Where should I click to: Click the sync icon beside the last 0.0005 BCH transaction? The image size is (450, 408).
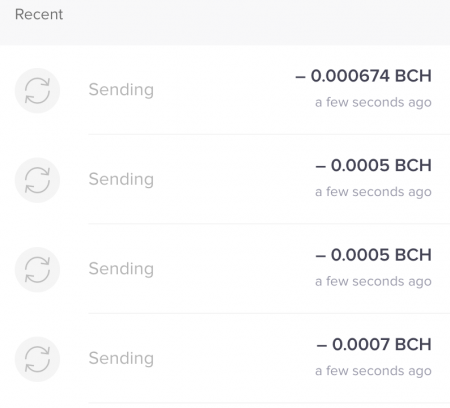point(37,270)
